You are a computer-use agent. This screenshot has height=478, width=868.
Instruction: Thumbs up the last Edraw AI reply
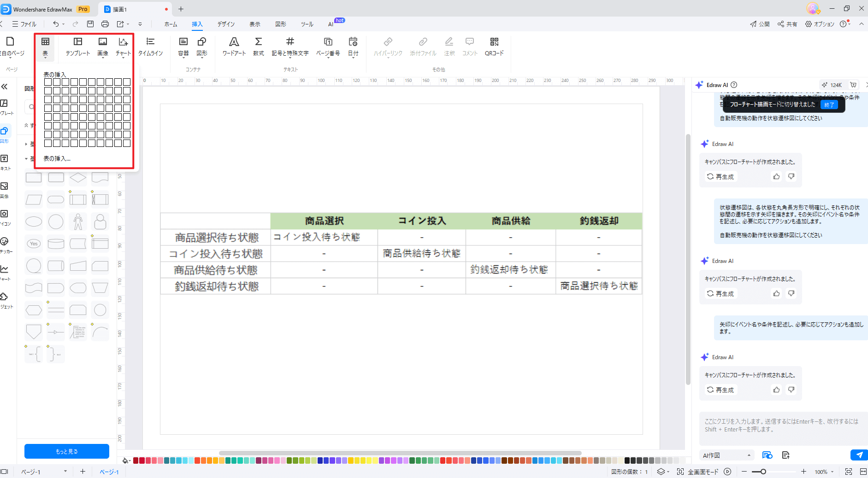click(x=777, y=390)
